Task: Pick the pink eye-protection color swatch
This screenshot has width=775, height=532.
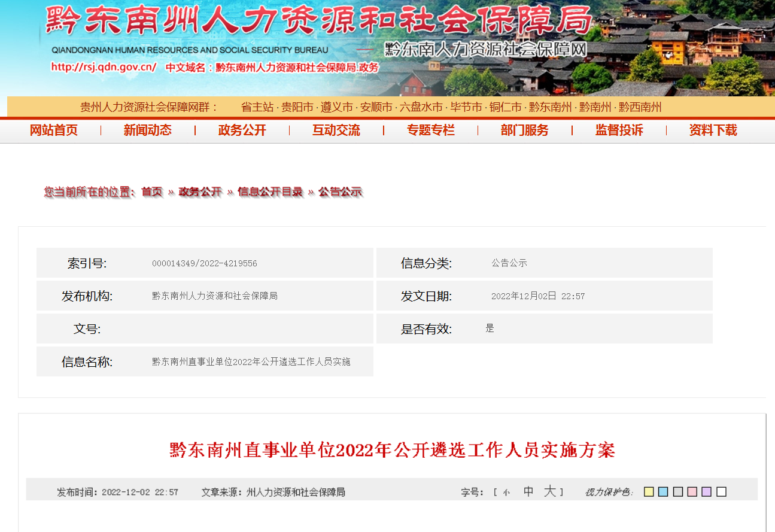Action: pos(692,492)
